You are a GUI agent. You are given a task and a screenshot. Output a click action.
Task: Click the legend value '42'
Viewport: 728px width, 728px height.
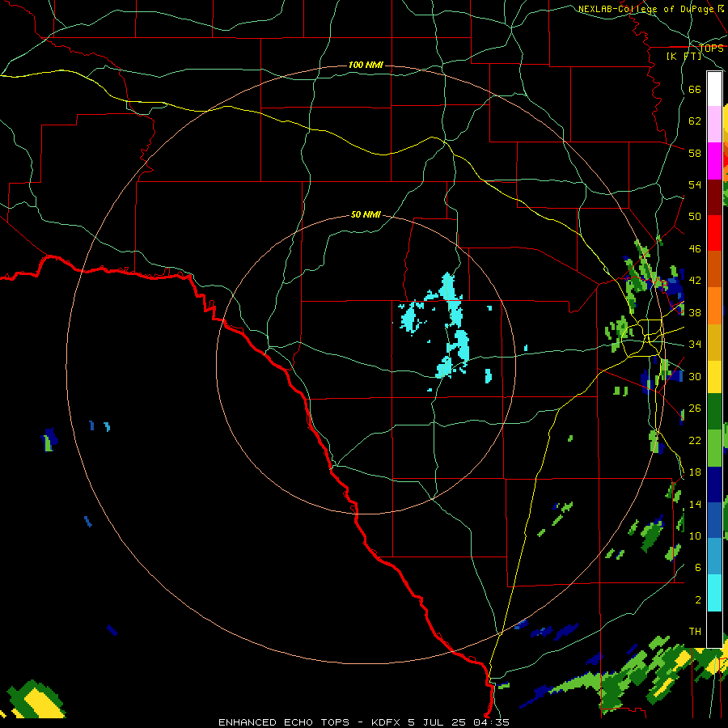tap(695, 280)
